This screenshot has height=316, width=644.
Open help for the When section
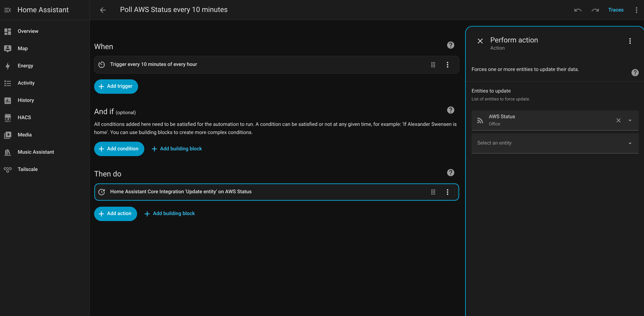coord(450,45)
